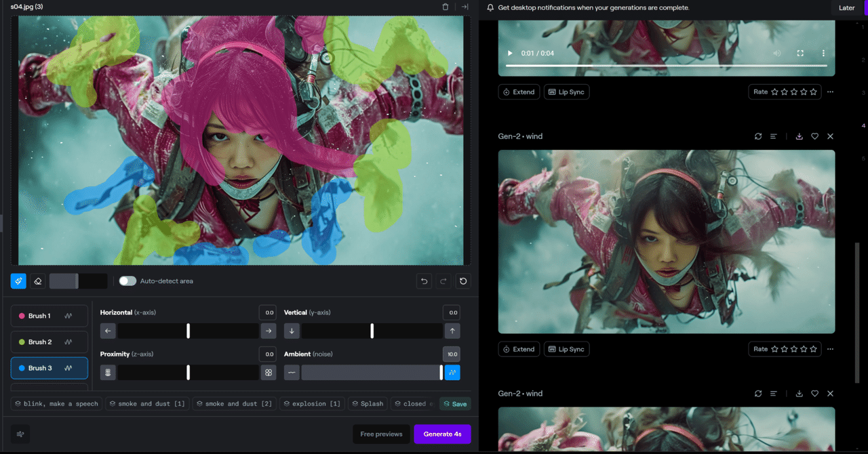This screenshot has width=868, height=454.
Task: Expand fullscreen on the top video player
Action: click(800, 53)
